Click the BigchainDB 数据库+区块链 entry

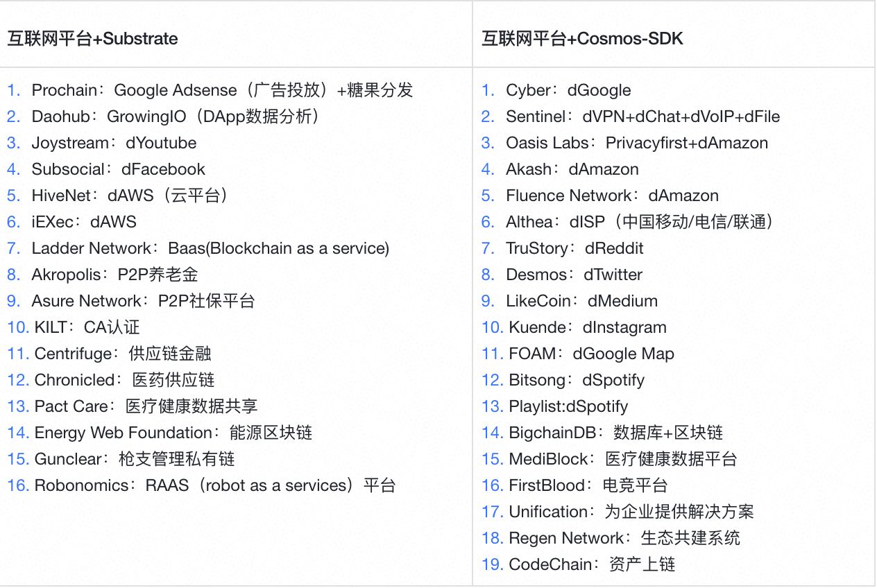[616, 433]
